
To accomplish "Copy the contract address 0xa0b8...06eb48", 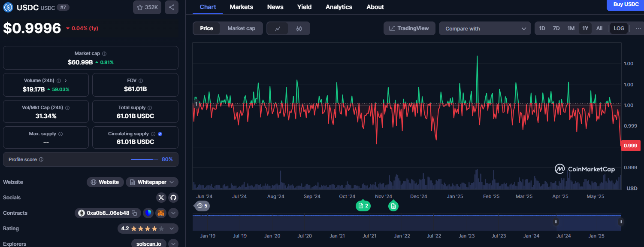I will [x=134, y=213].
